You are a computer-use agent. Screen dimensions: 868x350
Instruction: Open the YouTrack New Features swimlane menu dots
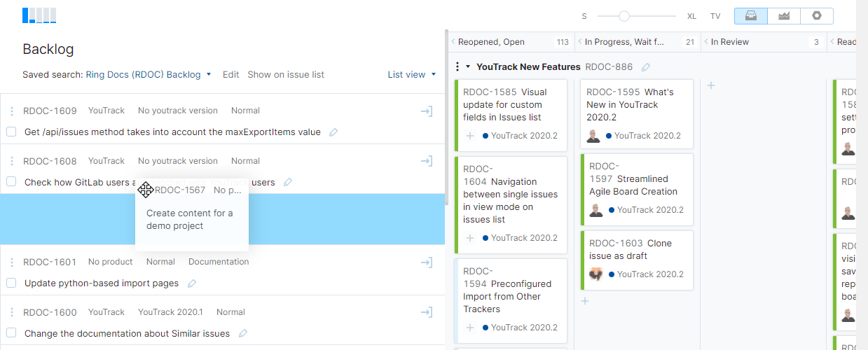coord(457,67)
